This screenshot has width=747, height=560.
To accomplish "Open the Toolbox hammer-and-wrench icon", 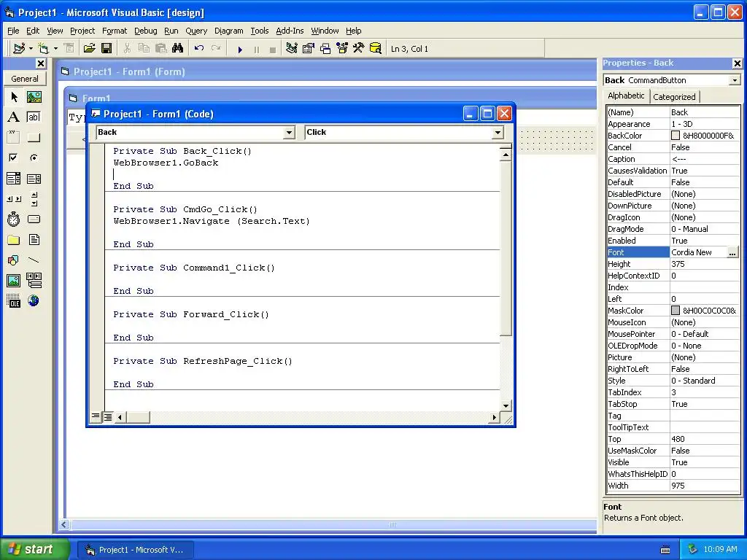I will pyautogui.click(x=359, y=48).
